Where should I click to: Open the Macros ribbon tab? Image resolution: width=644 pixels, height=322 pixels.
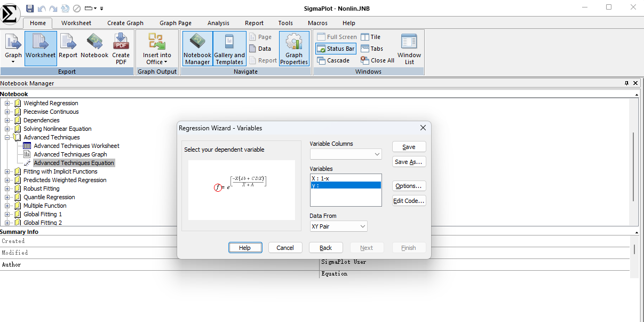pyautogui.click(x=317, y=23)
